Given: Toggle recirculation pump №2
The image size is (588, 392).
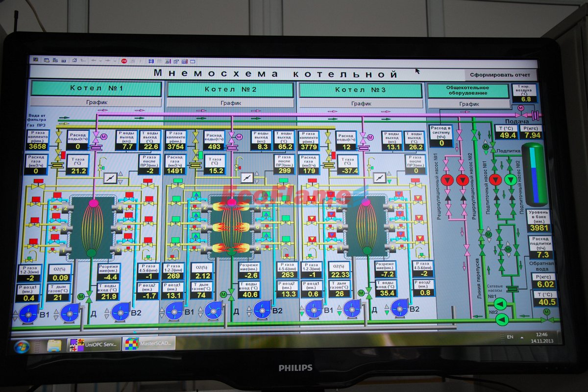Looking at the screenshot, I should (462, 180).
